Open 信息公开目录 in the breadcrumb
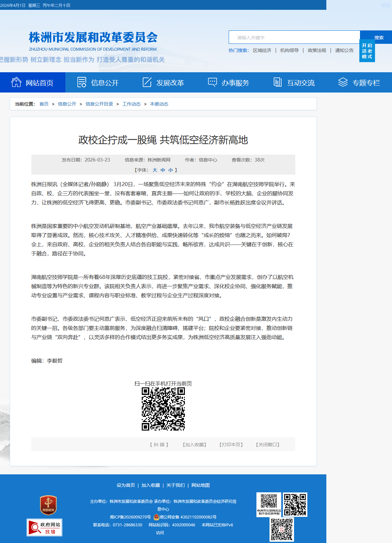The height and width of the screenshot is (543, 392). pos(99,104)
